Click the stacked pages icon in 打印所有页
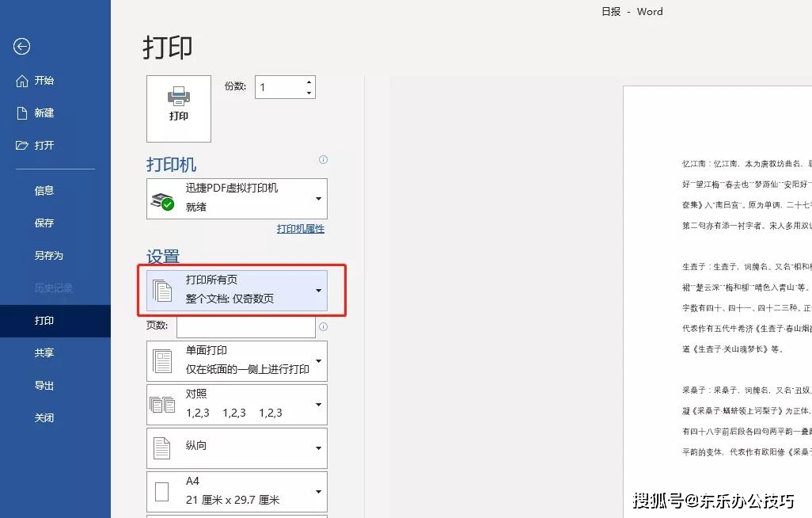The image size is (812, 518). tap(162, 291)
